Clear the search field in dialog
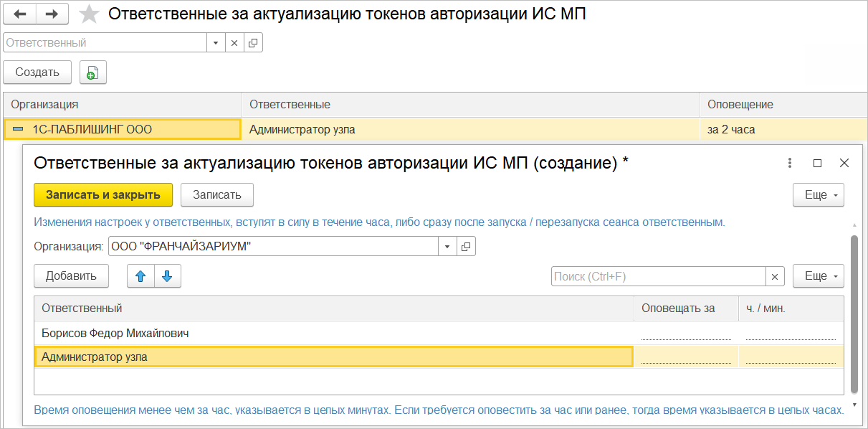This screenshot has width=868, height=429. point(775,276)
